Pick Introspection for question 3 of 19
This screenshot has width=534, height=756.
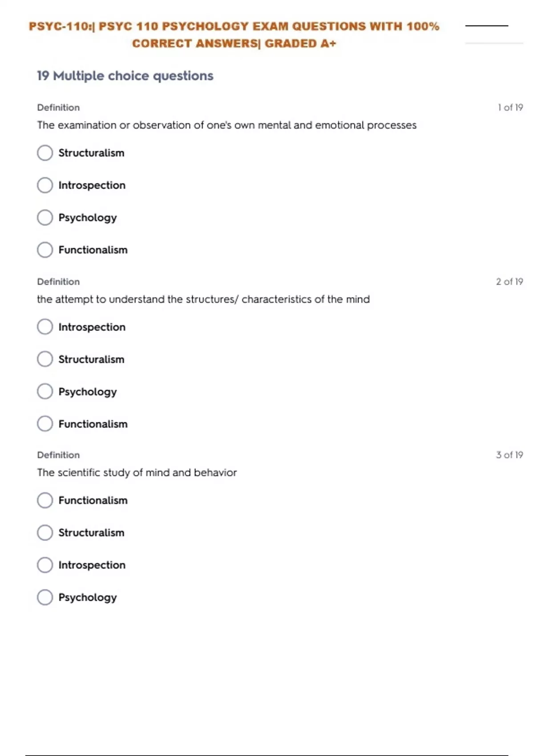pyautogui.click(x=45, y=565)
